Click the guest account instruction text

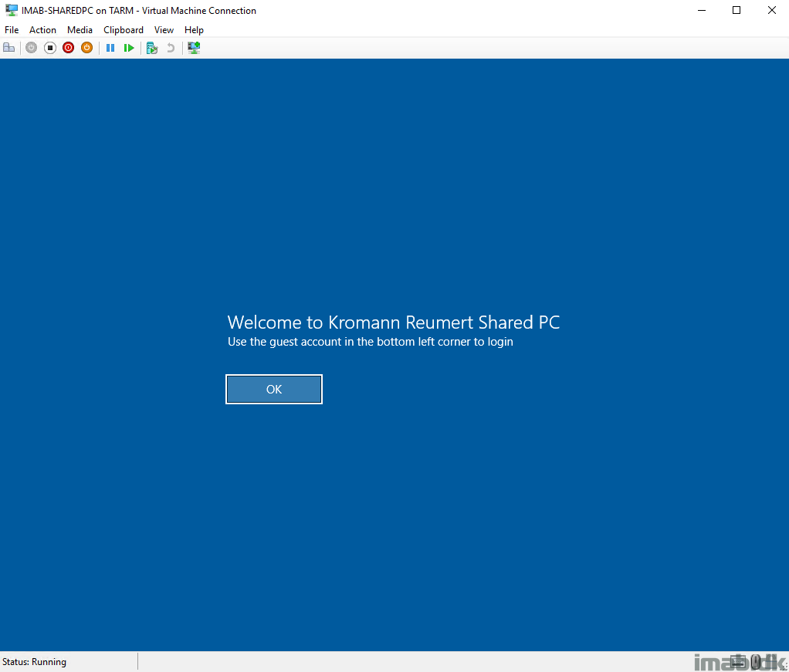[x=371, y=342]
